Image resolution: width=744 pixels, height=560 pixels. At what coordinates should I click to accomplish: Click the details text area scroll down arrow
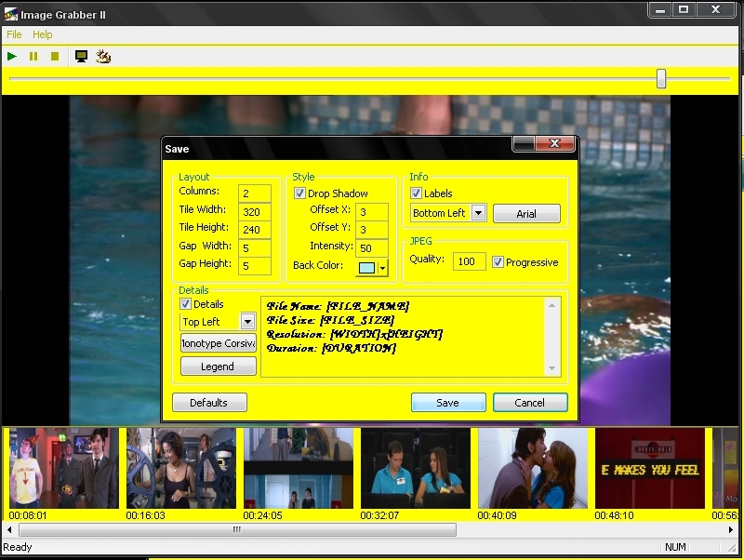pyautogui.click(x=551, y=368)
